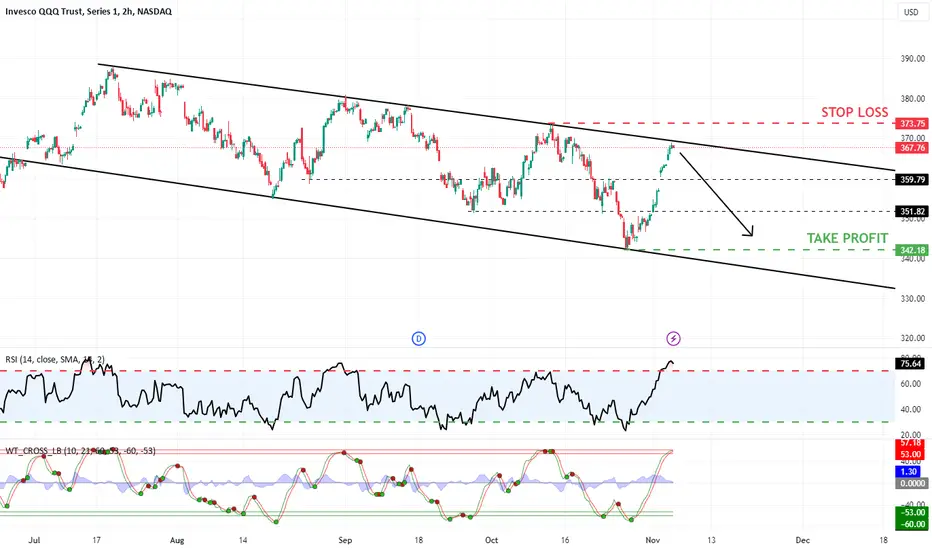Click the 390.00 price axis label
The height and width of the screenshot is (550, 932).
(x=913, y=59)
